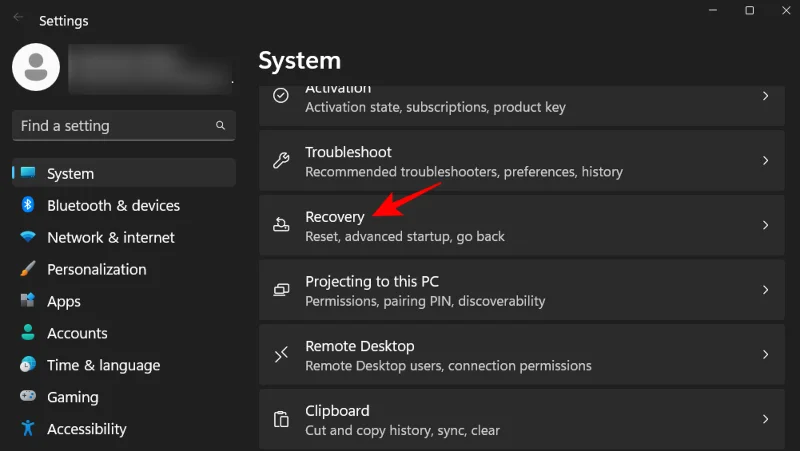
Task: Click the Troubleshoot wrench icon
Action: [x=281, y=160]
